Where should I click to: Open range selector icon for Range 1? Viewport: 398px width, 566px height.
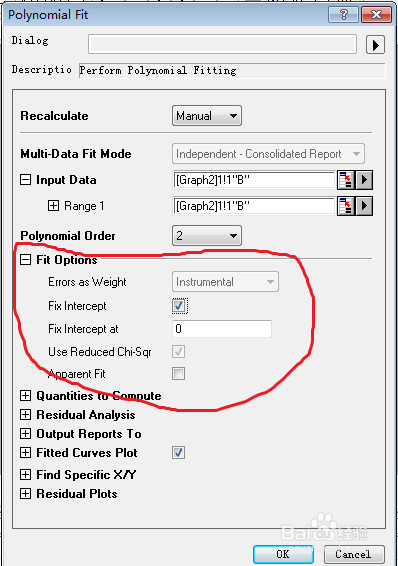point(346,206)
